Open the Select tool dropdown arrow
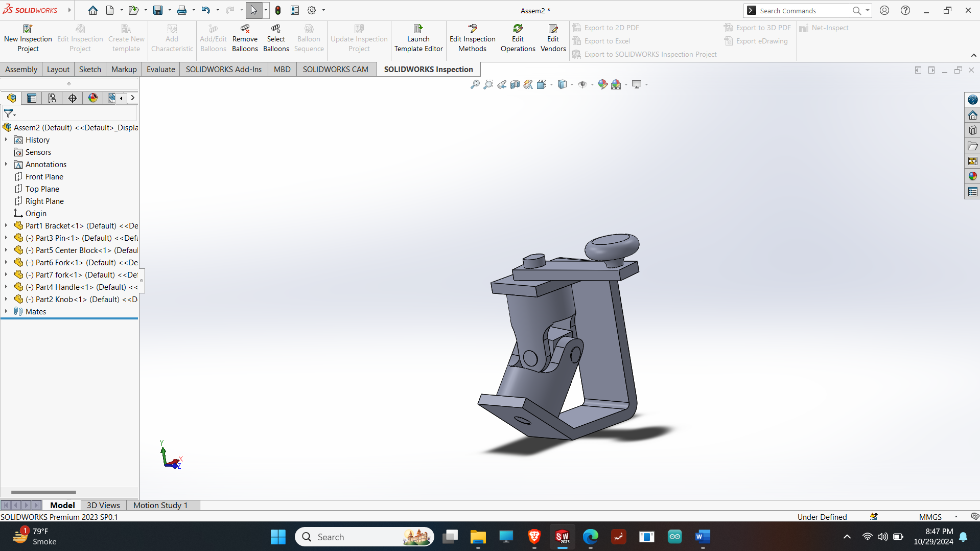This screenshot has height=551, width=980. tap(266, 10)
